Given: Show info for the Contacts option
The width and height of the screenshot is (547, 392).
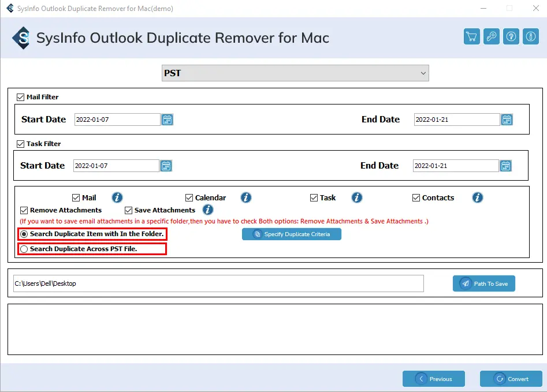Looking at the screenshot, I should click(478, 197).
